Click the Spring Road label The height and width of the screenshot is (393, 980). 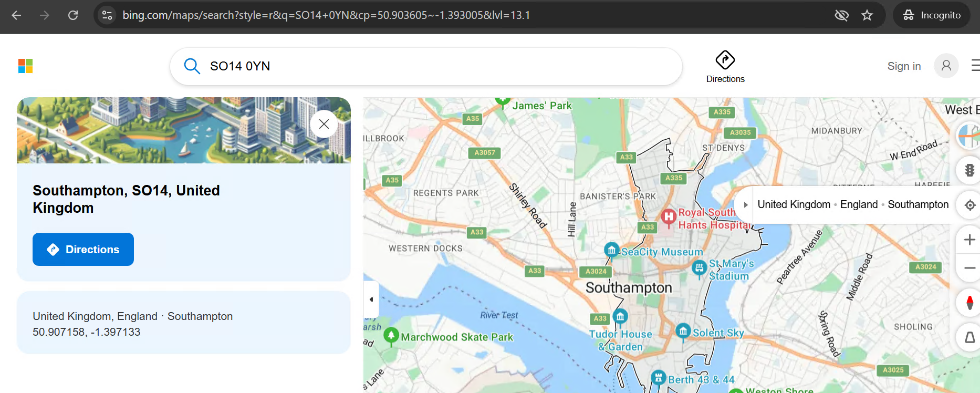tap(829, 334)
